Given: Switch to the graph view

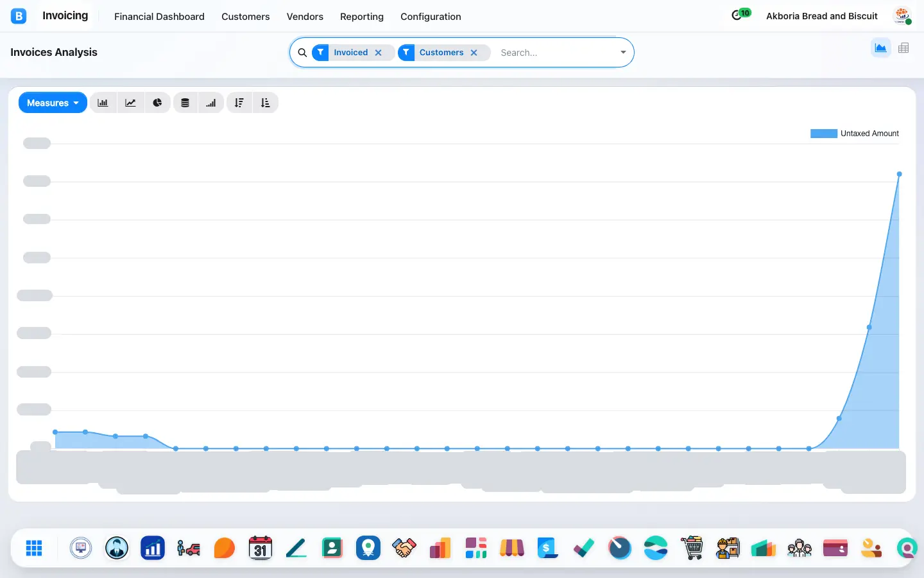Looking at the screenshot, I should tap(880, 48).
